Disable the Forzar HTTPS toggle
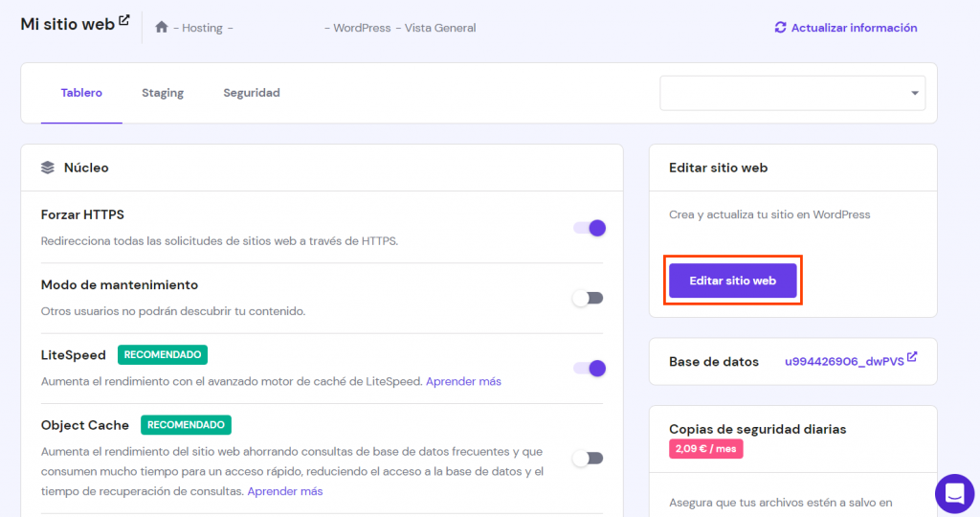The width and height of the screenshot is (980, 517). click(589, 228)
